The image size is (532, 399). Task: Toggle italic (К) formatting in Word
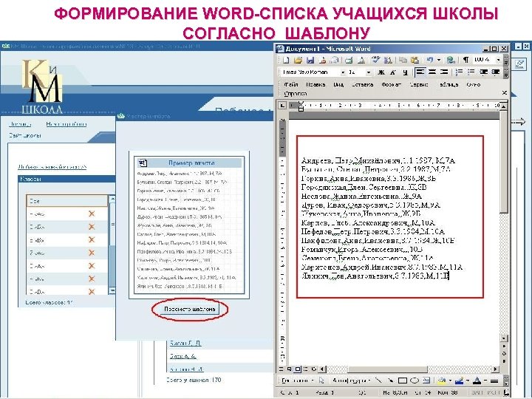point(393,72)
